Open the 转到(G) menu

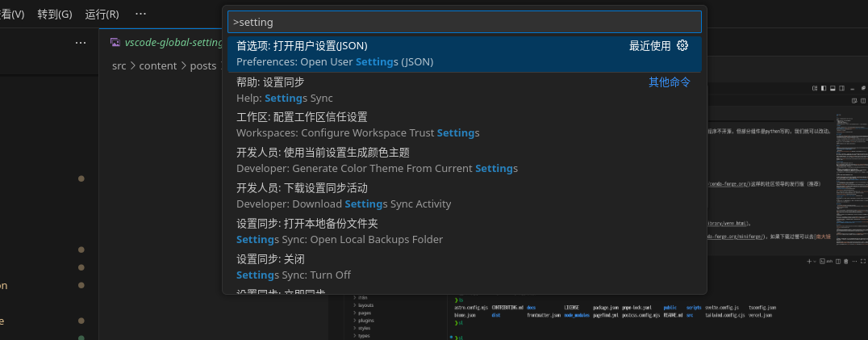[x=55, y=14]
